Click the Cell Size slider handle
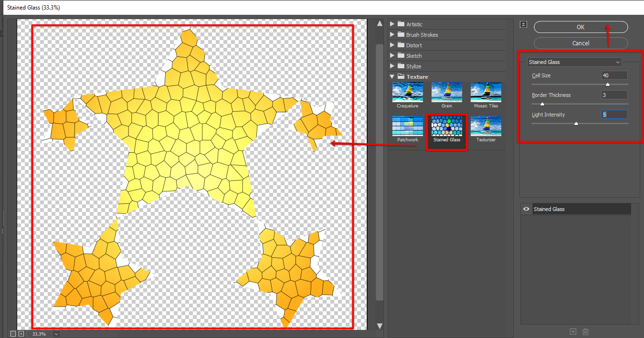Screen dimensions: 644x338 point(608,84)
